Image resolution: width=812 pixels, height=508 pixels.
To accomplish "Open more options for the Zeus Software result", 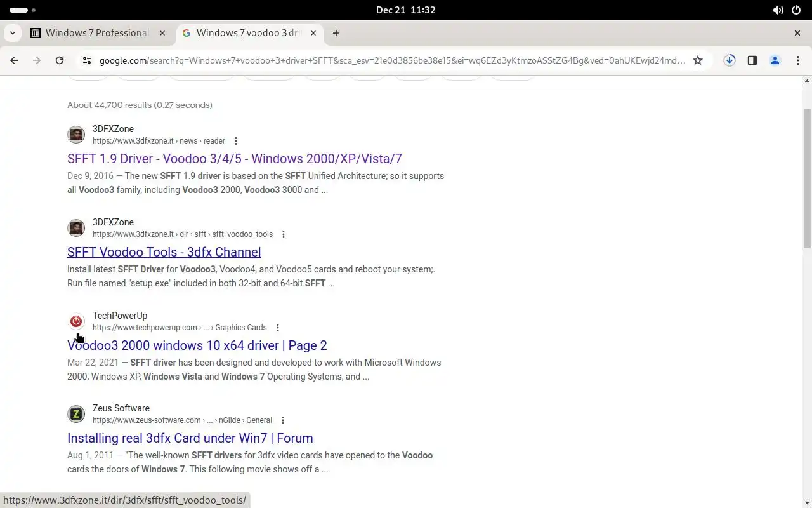I will pyautogui.click(x=283, y=420).
